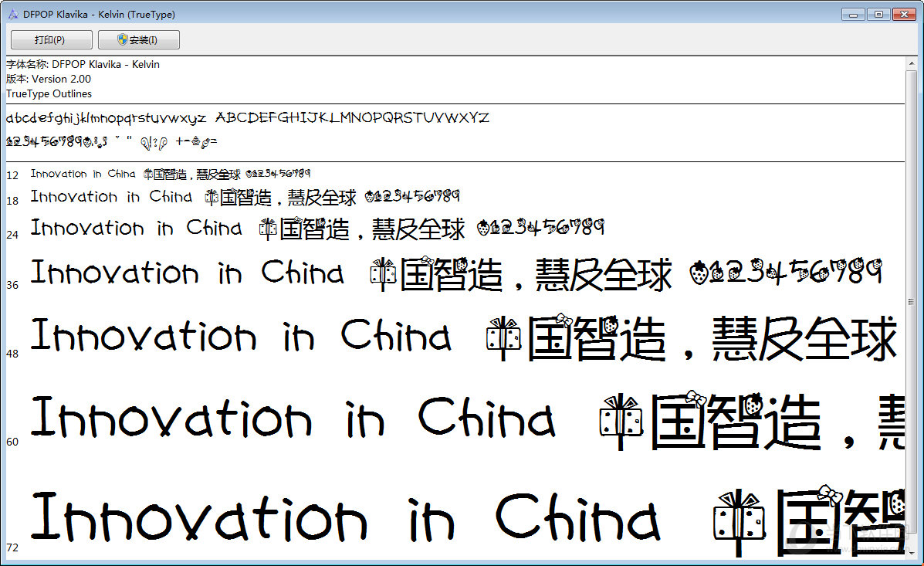Click the 24pt strawberry digits 0123456789

[541, 226]
